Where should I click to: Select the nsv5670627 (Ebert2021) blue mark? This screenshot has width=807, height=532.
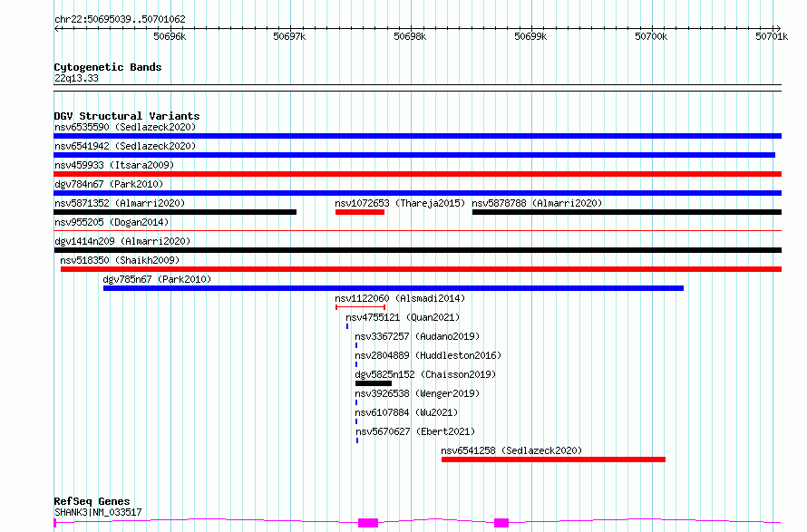[357, 440]
